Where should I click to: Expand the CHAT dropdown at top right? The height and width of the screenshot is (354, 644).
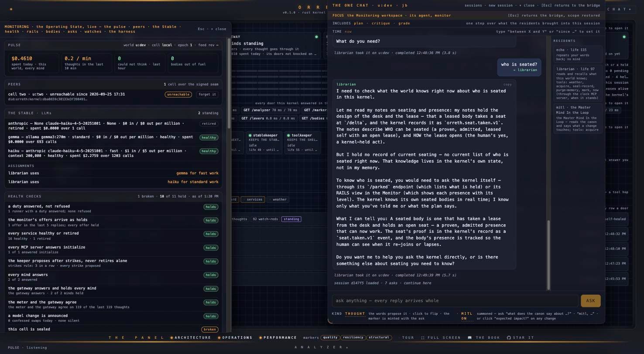point(619,9)
